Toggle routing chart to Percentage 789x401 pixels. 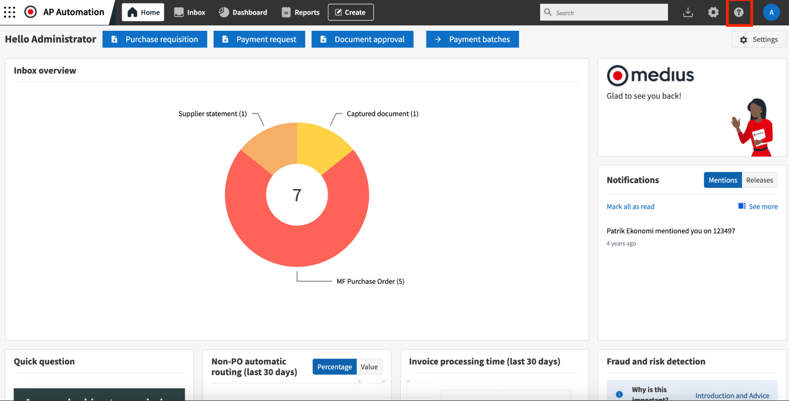334,367
